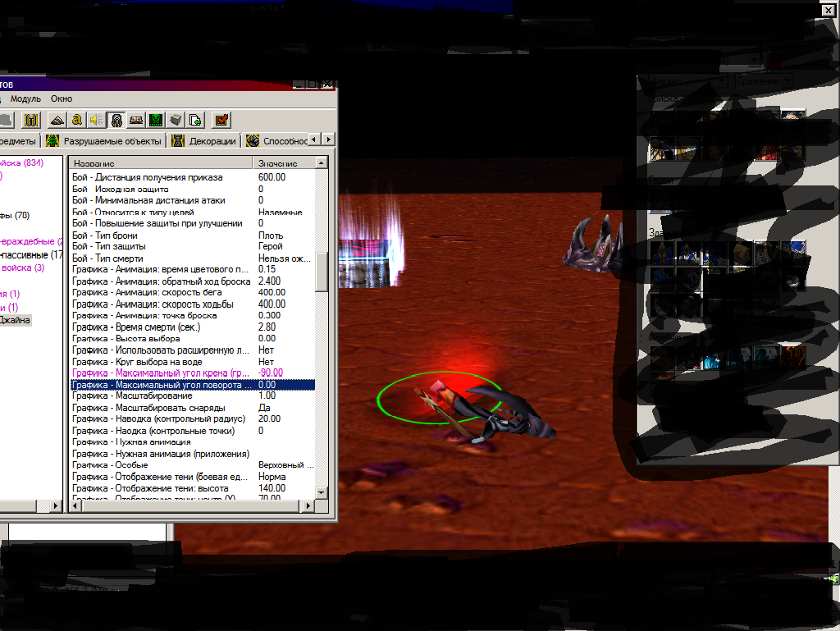
Task: Select row 'Бой - Дистанция получения приказа'
Action: coord(193,177)
